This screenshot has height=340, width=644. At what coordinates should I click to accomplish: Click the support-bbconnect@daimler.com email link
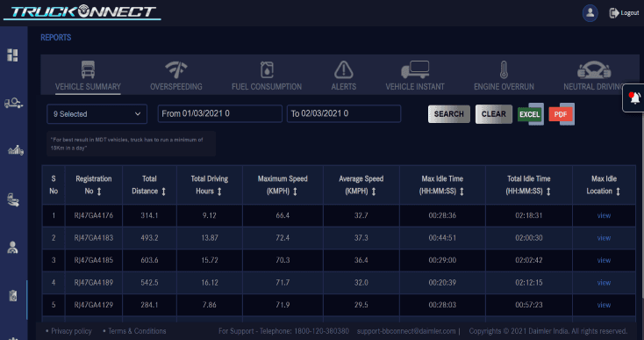pos(406,331)
